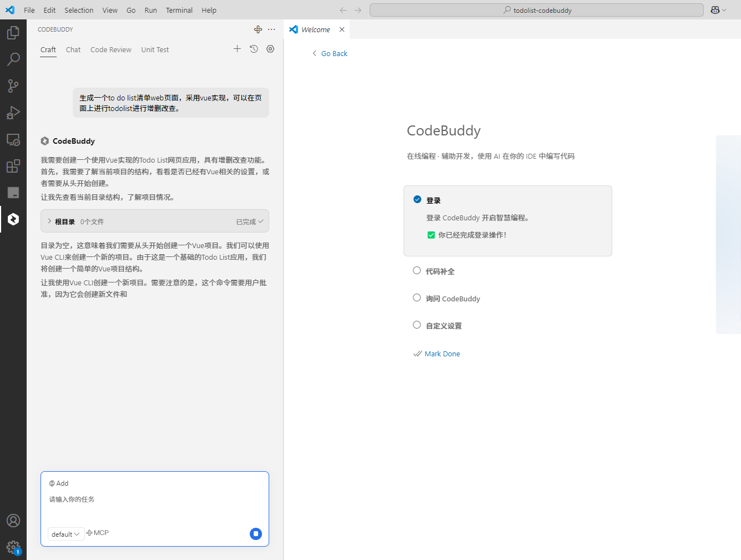Toggle the 你已经完成登录操作 checkbox
This screenshot has height=560, width=741.
[x=431, y=235]
